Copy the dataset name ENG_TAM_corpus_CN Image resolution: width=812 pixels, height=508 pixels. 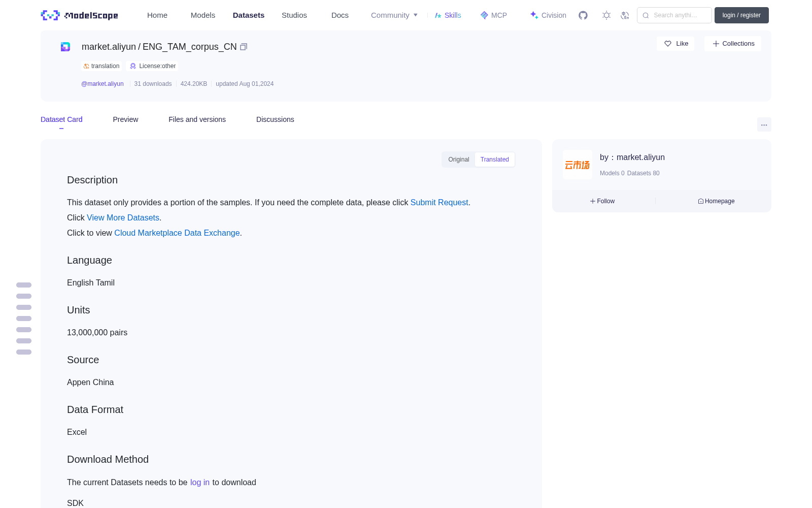coord(244,47)
